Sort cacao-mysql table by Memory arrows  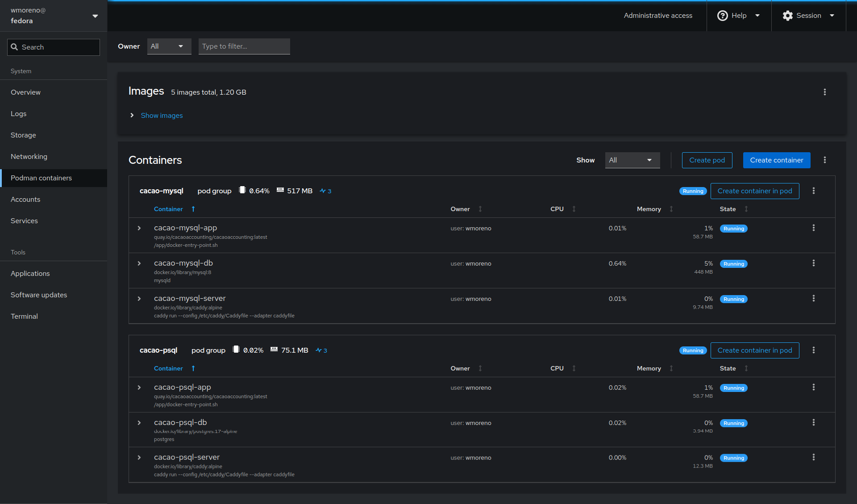click(x=671, y=209)
